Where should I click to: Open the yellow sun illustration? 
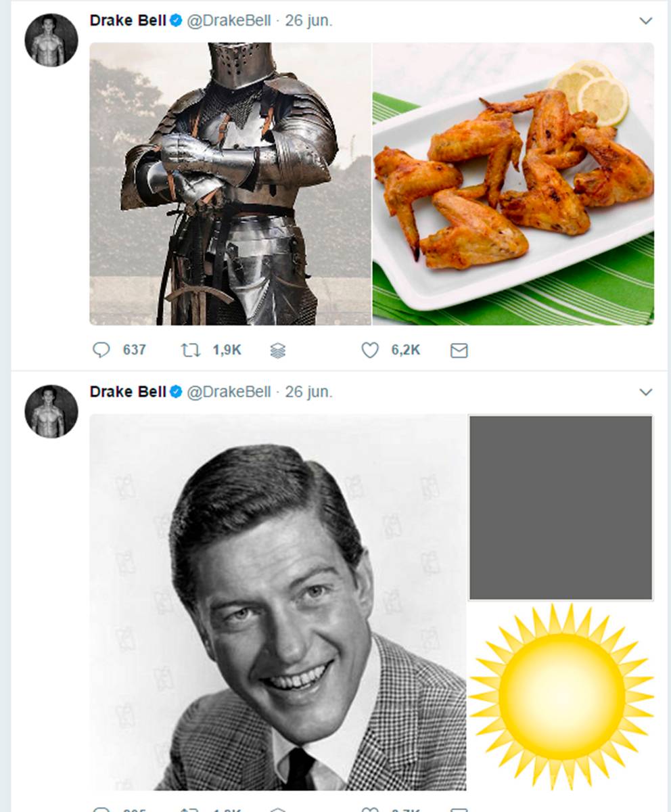(561, 696)
